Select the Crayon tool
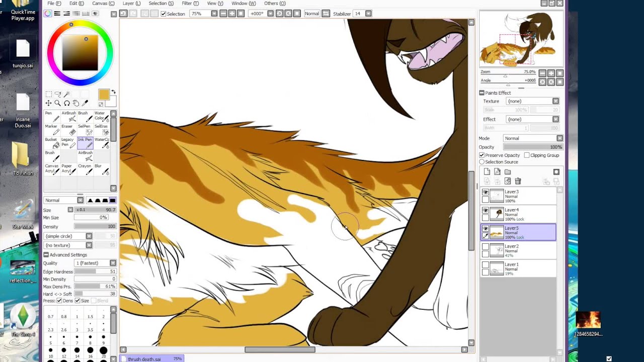This screenshot has width=644, height=362. pos(85,169)
